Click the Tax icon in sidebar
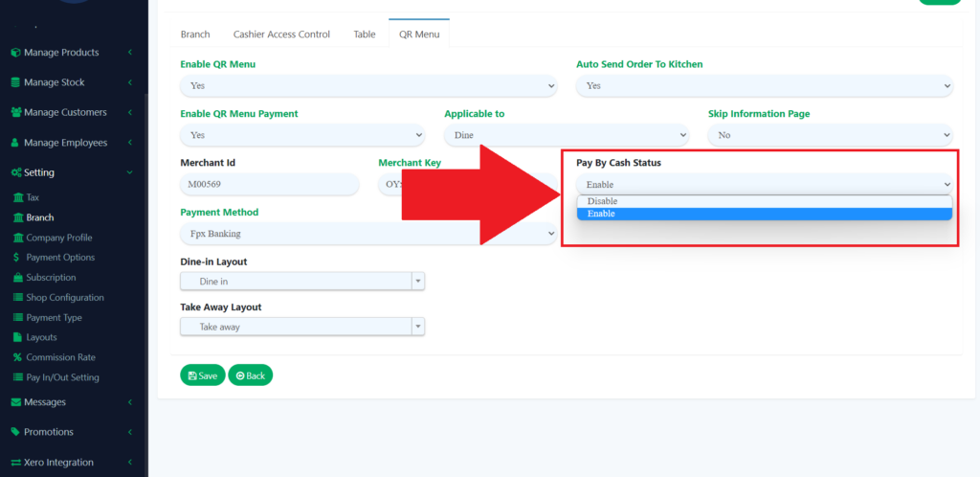The height and width of the screenshot is (477, 980). (17, 197)
